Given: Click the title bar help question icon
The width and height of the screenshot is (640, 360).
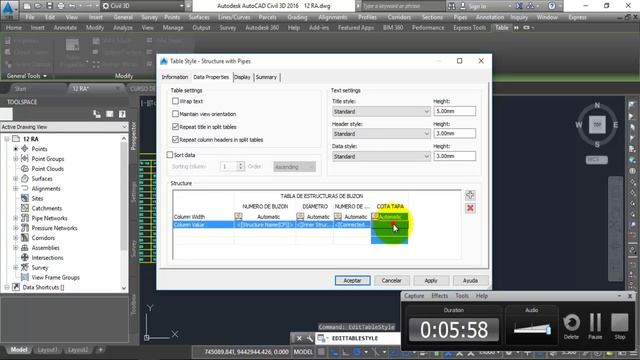Looking at the screenshot, I should 552,6.
